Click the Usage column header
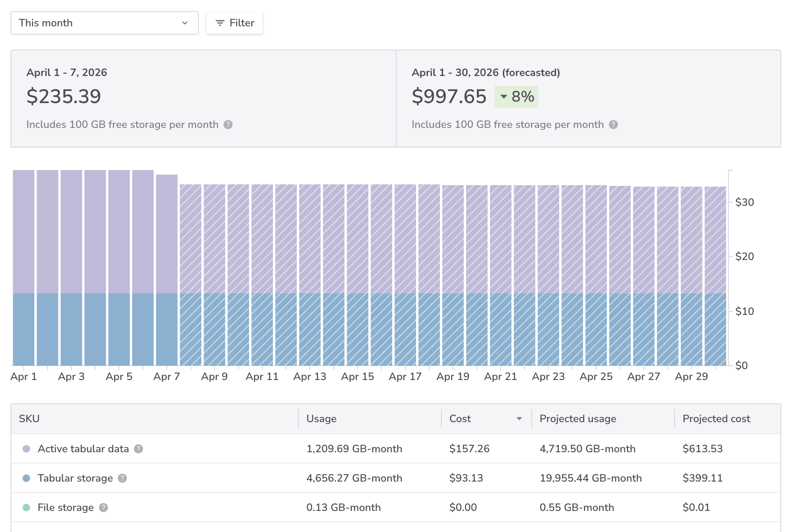This screenshot has width=794, height=532. pyautogui.click(x=321, y=419)
